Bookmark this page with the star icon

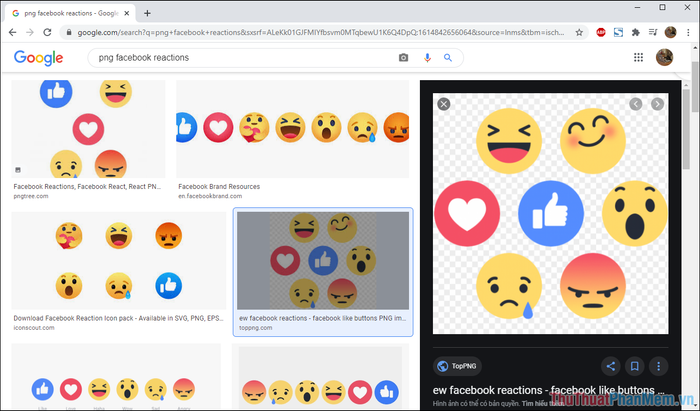pyautogui.click(x=579, y=32)
